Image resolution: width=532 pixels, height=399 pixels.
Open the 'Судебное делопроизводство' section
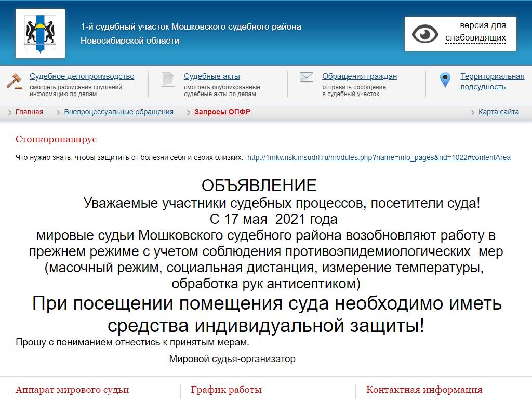click(82, 76)
